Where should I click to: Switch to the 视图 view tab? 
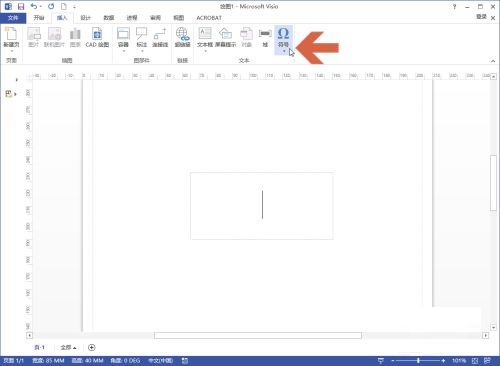(x=179, y=18)
